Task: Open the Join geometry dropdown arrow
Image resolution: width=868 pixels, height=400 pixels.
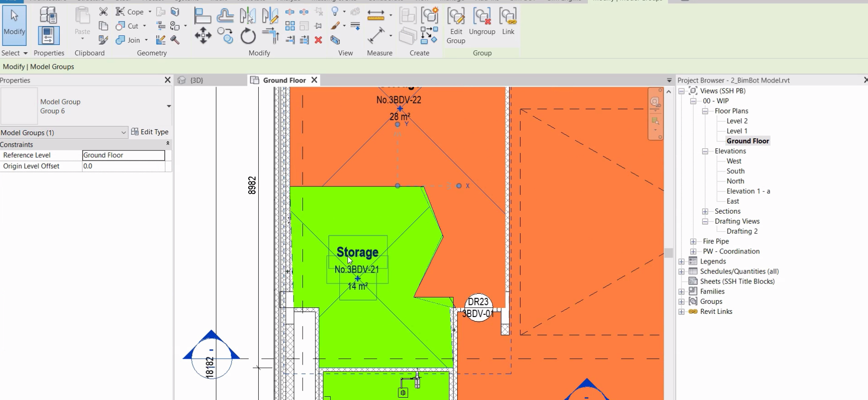Action: (x=146, y=40)
